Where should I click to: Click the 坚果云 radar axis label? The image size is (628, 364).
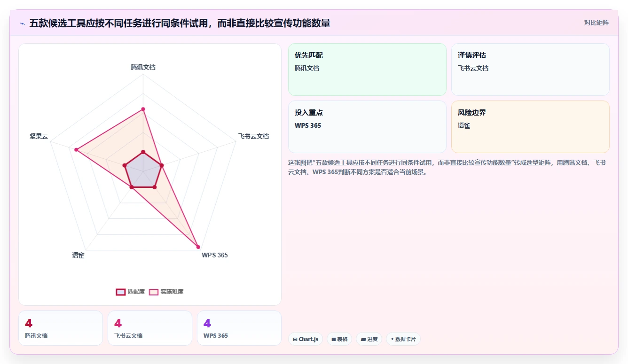39,136
